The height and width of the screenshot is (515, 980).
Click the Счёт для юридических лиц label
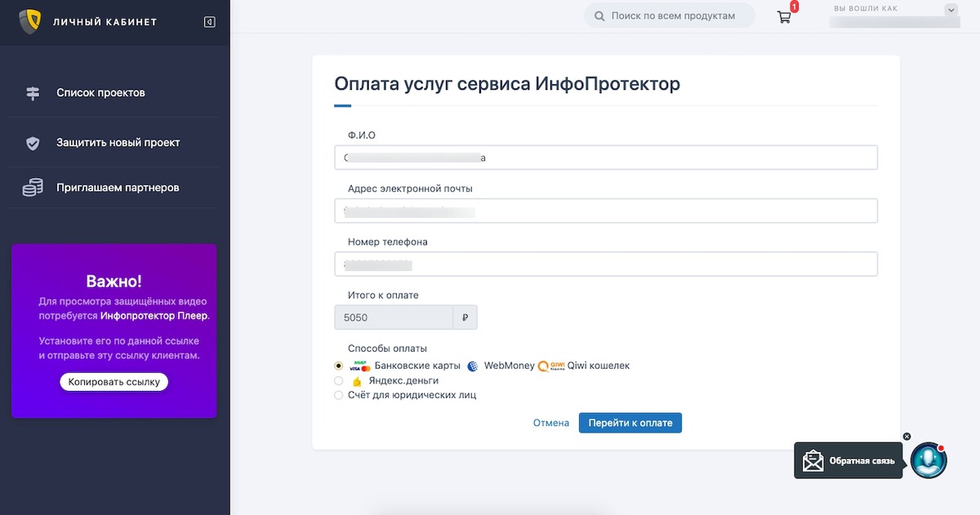pos(412,395)
